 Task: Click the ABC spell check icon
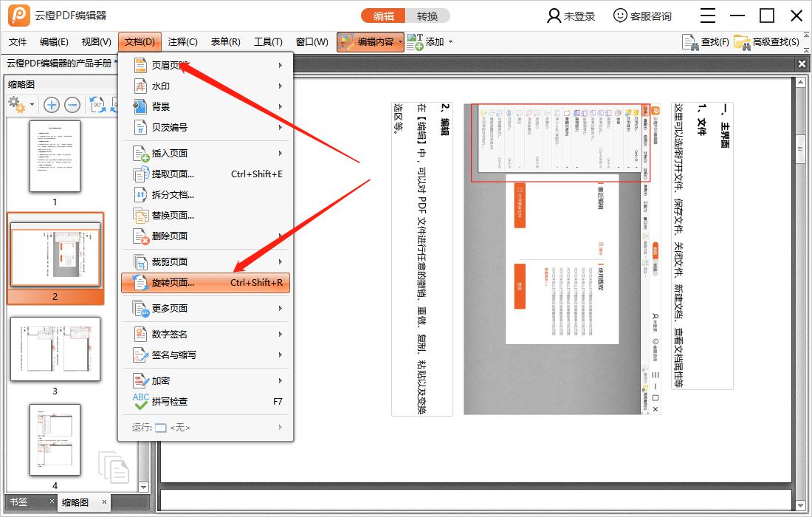coord(141,402)
